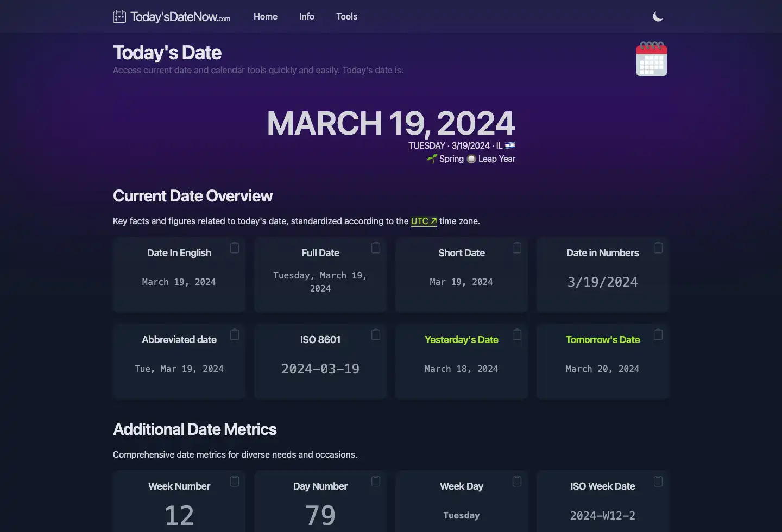Screen dimensions: 782x532
Task: Click the large calendar emoji image
Action: pyautogui.click(x=651, y=59)
